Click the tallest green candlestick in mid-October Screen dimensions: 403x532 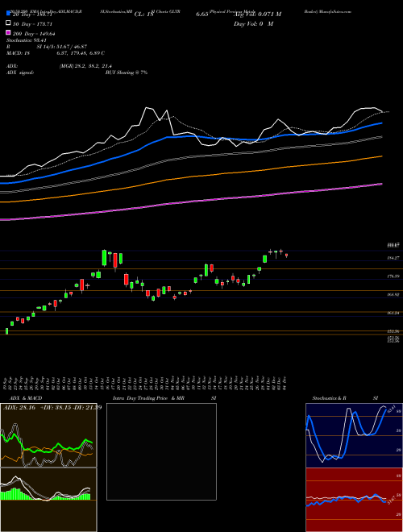[105, 258]
